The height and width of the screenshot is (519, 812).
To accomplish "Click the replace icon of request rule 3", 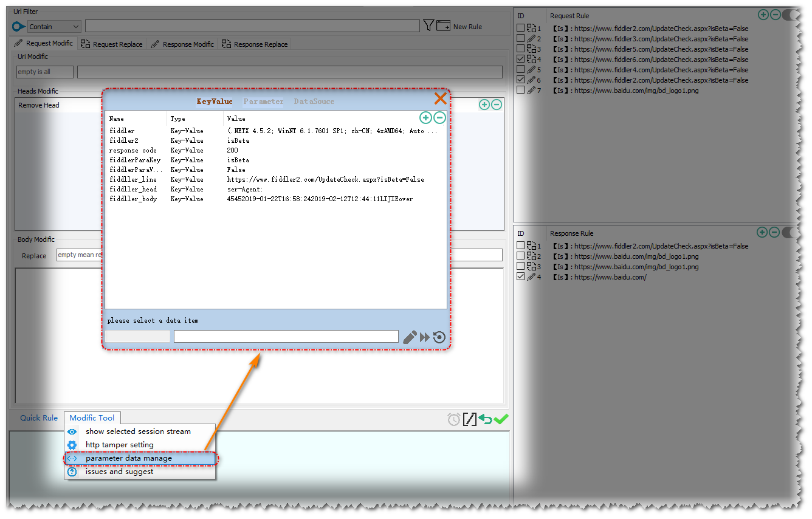I will coord(531,49).
